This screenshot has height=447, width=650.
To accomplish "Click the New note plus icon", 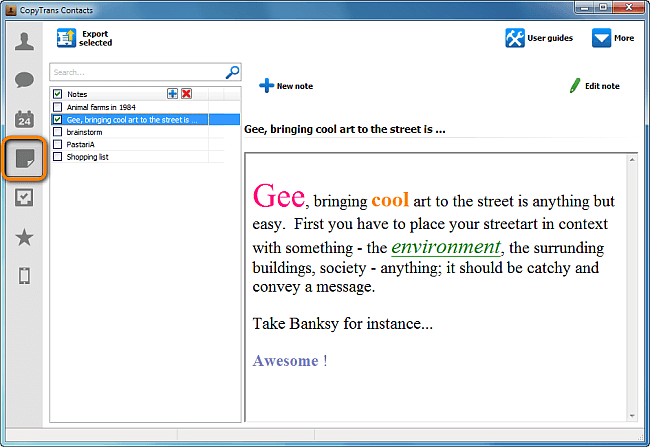I will click(x=267, y=86).
